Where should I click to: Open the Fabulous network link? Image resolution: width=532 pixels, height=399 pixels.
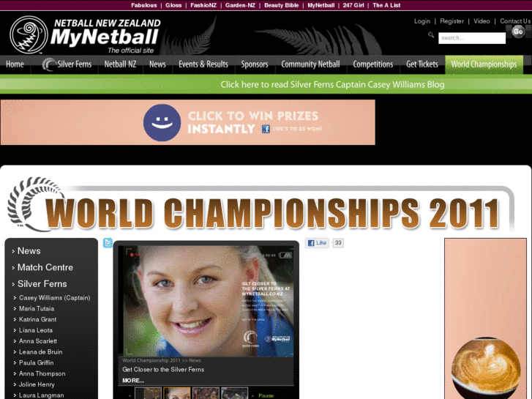(x=144, y=5)
